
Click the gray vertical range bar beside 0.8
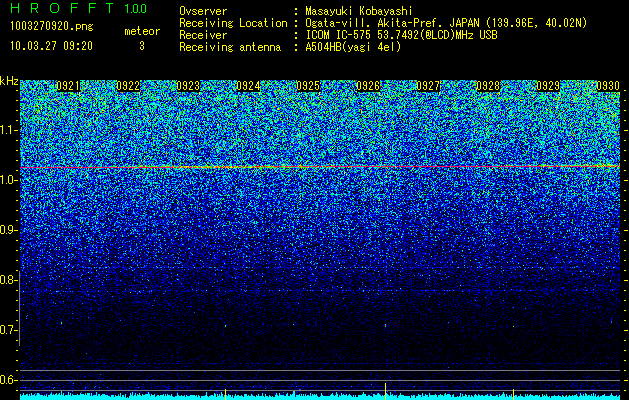pos(20,309)
